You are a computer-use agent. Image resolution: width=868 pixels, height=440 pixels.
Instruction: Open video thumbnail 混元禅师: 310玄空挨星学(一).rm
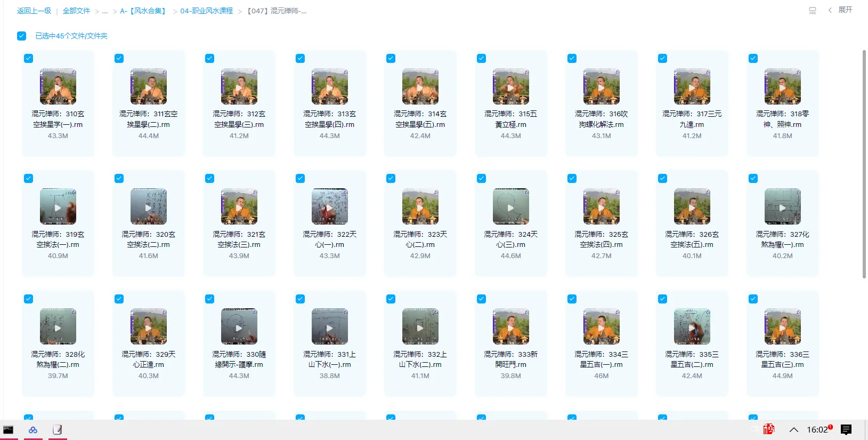click(x=58, y=86)
